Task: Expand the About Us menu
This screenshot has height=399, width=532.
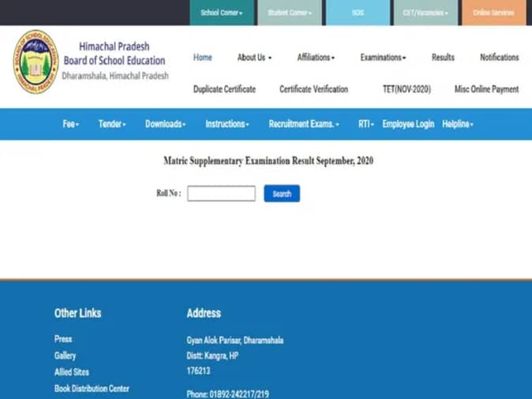Action: tap(254, 58)
